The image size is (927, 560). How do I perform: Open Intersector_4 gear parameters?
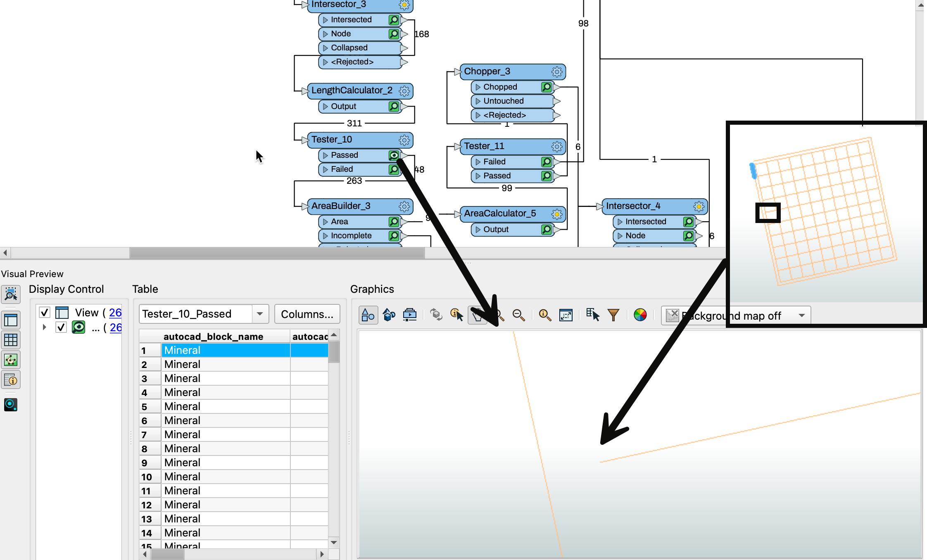pyautogui.click(x=699, y=206)
